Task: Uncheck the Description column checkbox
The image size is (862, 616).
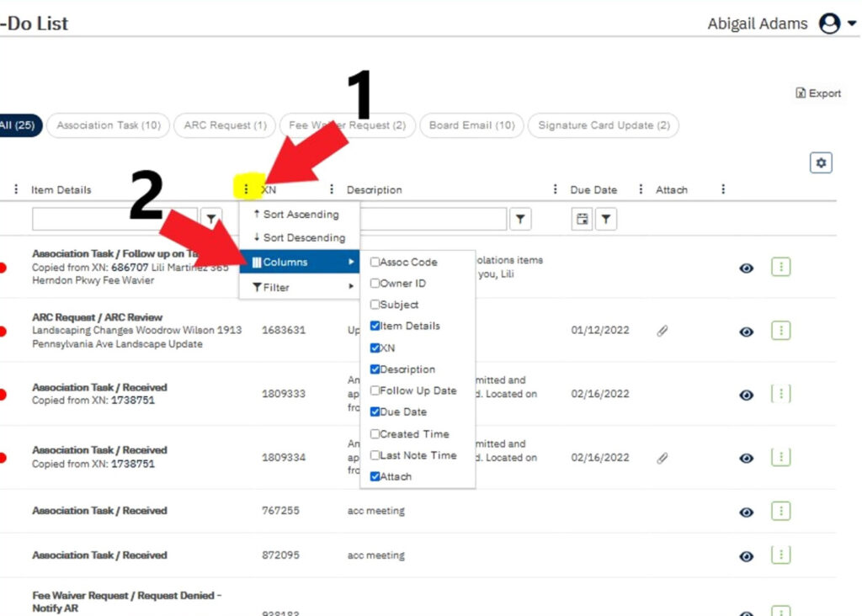Action: click(375, 369)
